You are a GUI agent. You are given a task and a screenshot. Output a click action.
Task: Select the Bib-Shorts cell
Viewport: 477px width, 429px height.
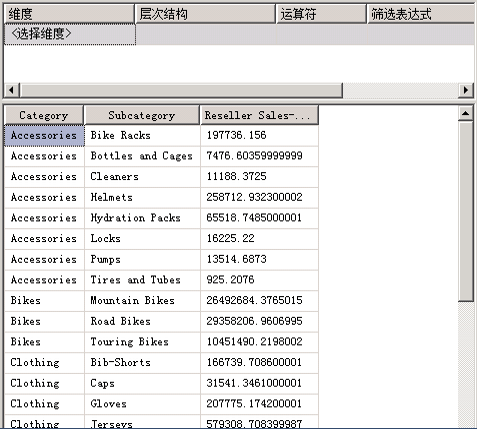coord(142,363)
